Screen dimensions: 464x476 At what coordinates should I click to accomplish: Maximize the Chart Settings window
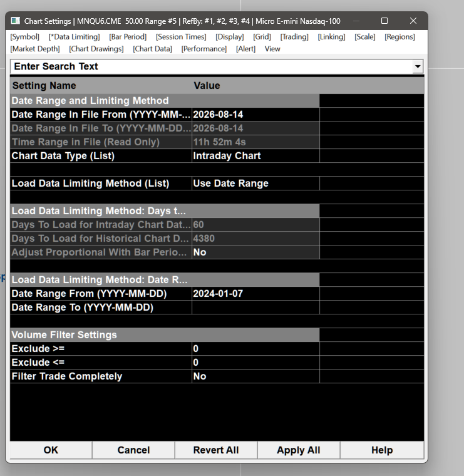(x=384, y=21)
